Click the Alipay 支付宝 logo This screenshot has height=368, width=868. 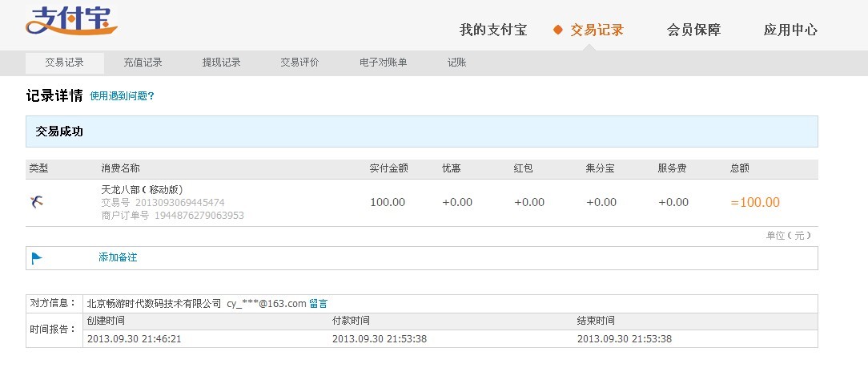click(71, 21)
